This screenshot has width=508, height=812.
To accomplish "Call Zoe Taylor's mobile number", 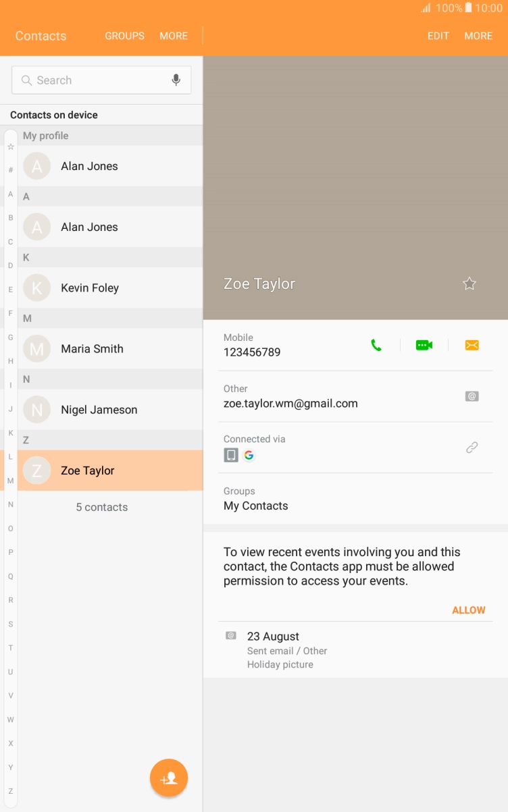I will click(x=376, y=345).
